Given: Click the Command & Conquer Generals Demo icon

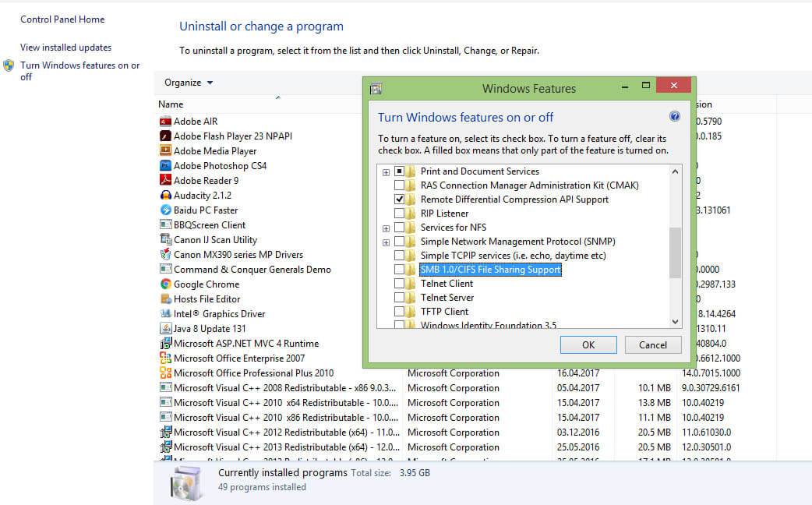Looking at the screenshot, I should 165,270.
